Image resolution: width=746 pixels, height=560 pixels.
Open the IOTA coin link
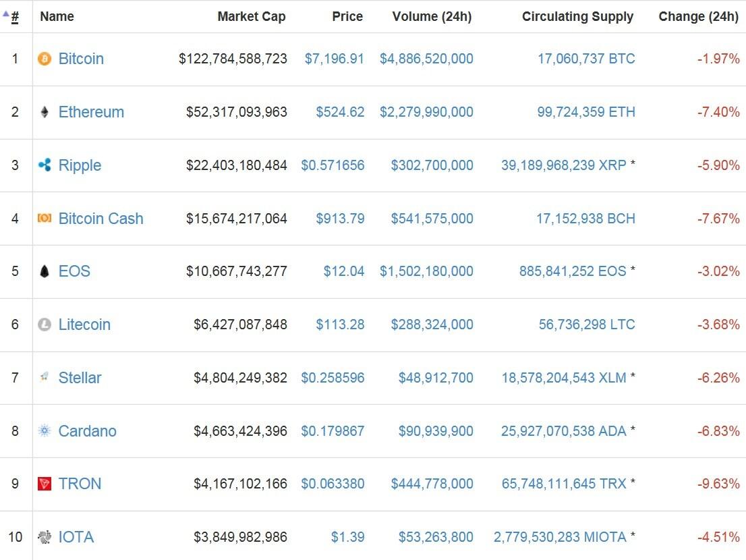[76, 537]
